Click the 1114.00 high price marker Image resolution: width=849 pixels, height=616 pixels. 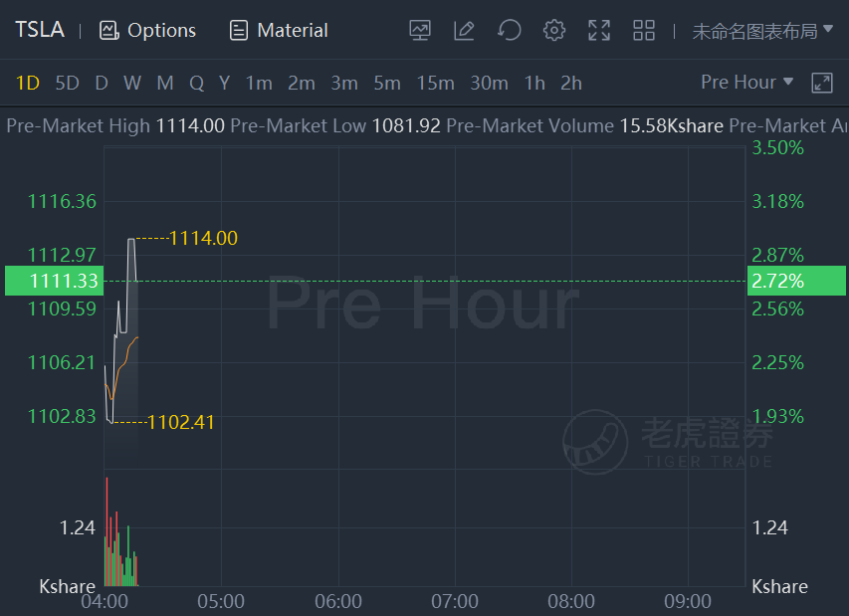tap(203, 238)
